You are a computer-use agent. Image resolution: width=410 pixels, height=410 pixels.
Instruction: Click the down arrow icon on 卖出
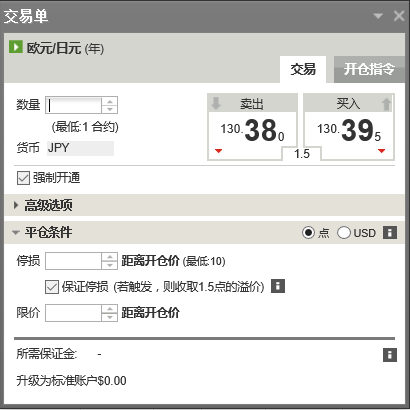pyautogui.click(x=216, y=103)
